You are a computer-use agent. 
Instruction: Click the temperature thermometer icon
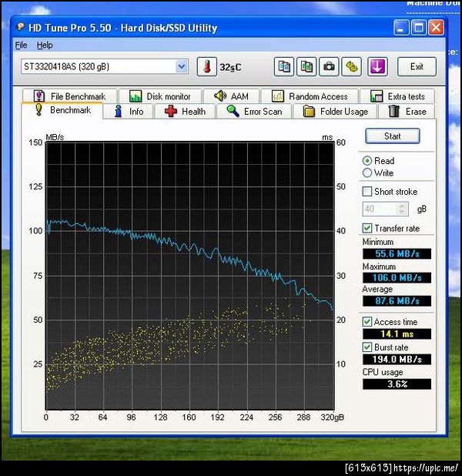click(206, 66)
